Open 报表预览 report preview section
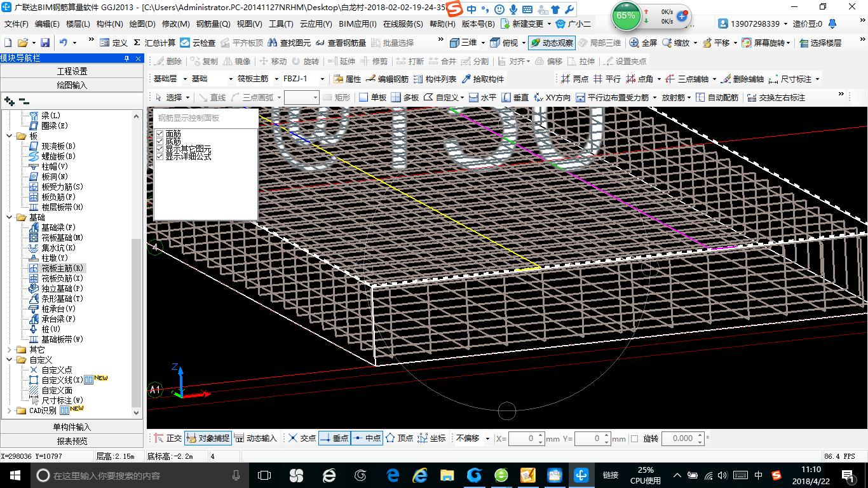Screen dimensions: 868x488 point(72,440)
